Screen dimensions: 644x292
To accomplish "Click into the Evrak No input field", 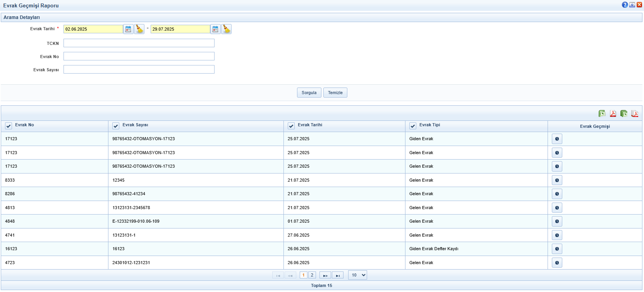I will click(139, 56).
